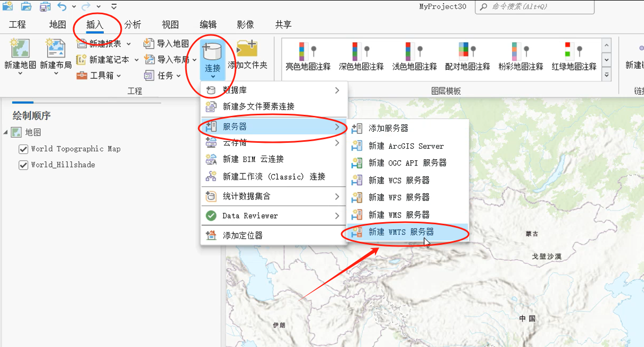This screenshot has height=347, width=644.
Task: Choose 新建 ArcGIS Server menu entry
Action: [x=406, y=146]
